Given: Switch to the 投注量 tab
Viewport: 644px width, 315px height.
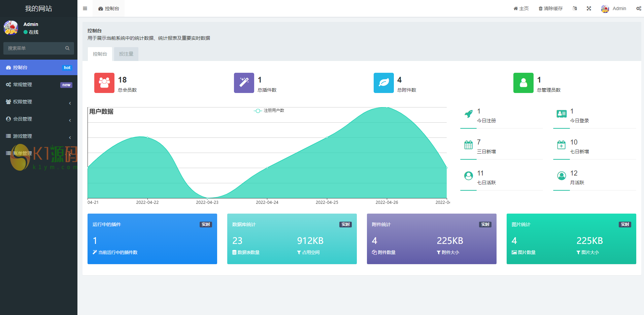Looking at the screenshot, I should click(126, 54).
